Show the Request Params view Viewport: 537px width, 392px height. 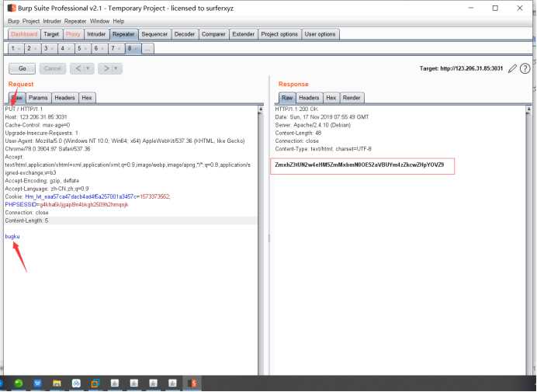38,98
